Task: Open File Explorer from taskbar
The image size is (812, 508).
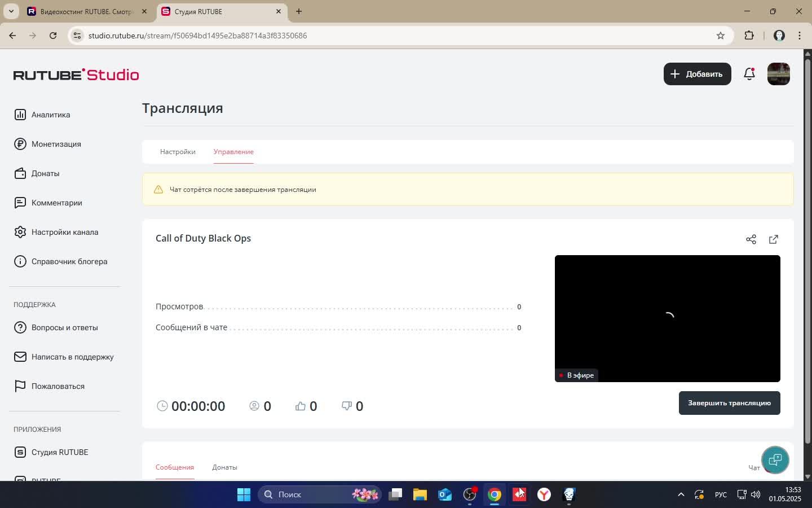Action: pos(420,494)
